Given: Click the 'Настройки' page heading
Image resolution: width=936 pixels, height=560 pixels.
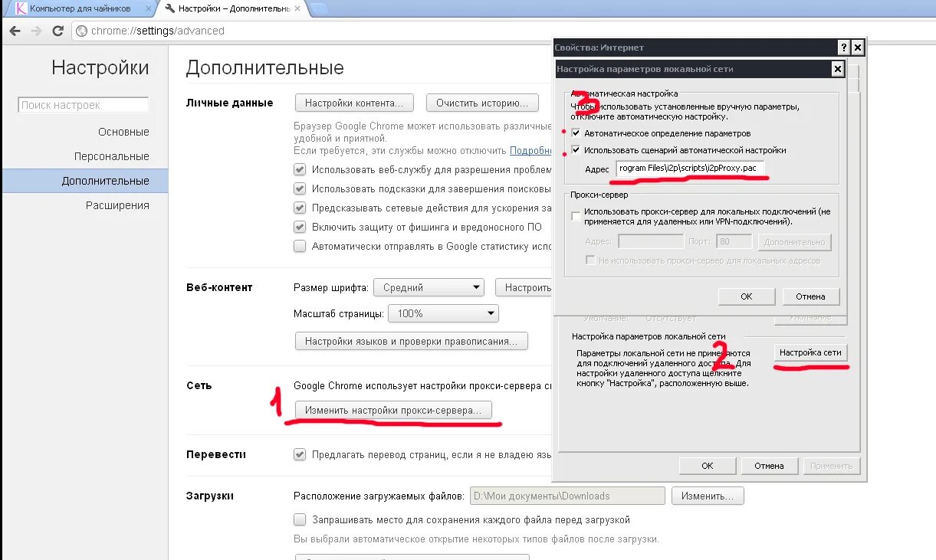Looking at the screenshot, I should [x=100, y=68].
